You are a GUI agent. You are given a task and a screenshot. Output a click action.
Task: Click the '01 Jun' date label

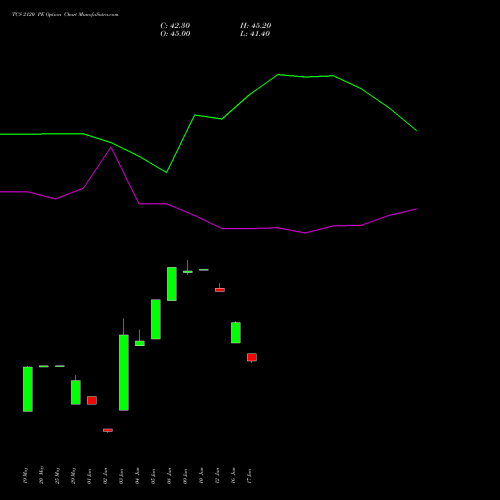pos(89,476)
